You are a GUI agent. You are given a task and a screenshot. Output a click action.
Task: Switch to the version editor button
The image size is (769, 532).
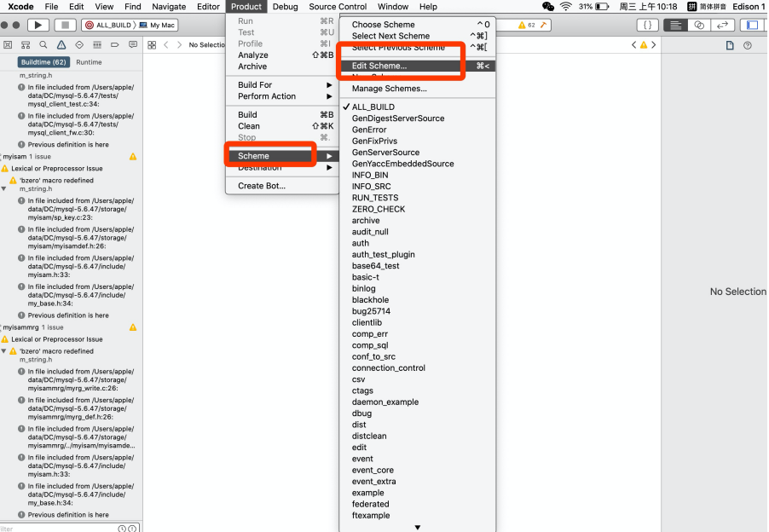click(x=722, y=25)
